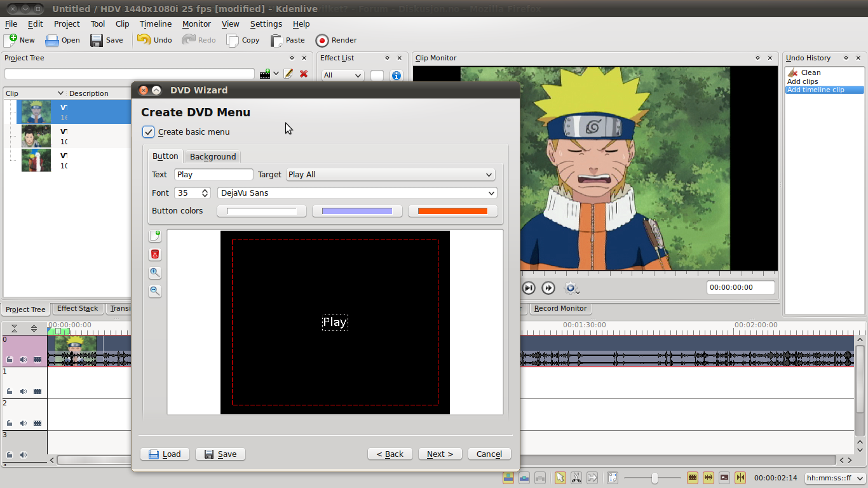Open the hh:mm:ss::ff timecode format dropdown

(834, 478)
